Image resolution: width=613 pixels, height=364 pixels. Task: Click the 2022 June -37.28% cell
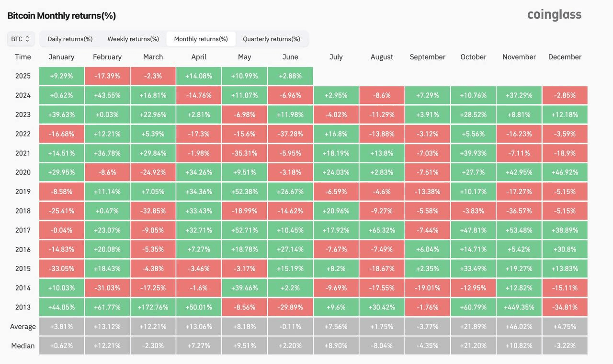click(290, 134)
